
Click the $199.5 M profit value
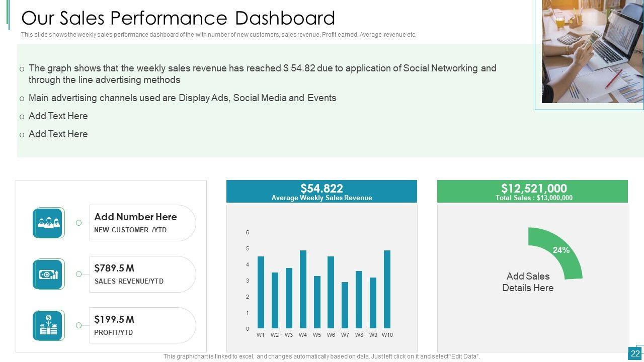(x=114, y=319)
